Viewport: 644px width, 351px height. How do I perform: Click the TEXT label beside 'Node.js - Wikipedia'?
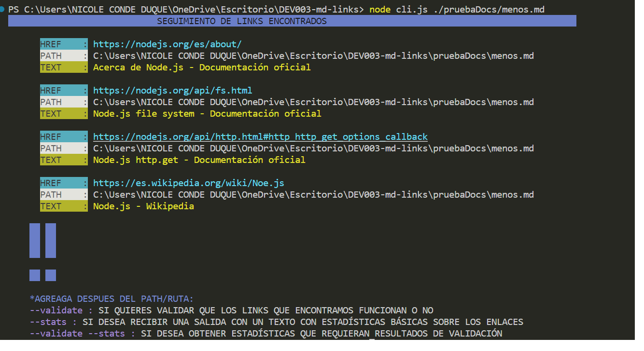(64, 206)
